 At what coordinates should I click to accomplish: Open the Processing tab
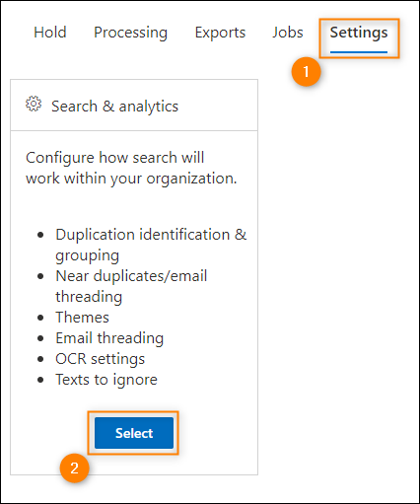[x=130, y=33]
